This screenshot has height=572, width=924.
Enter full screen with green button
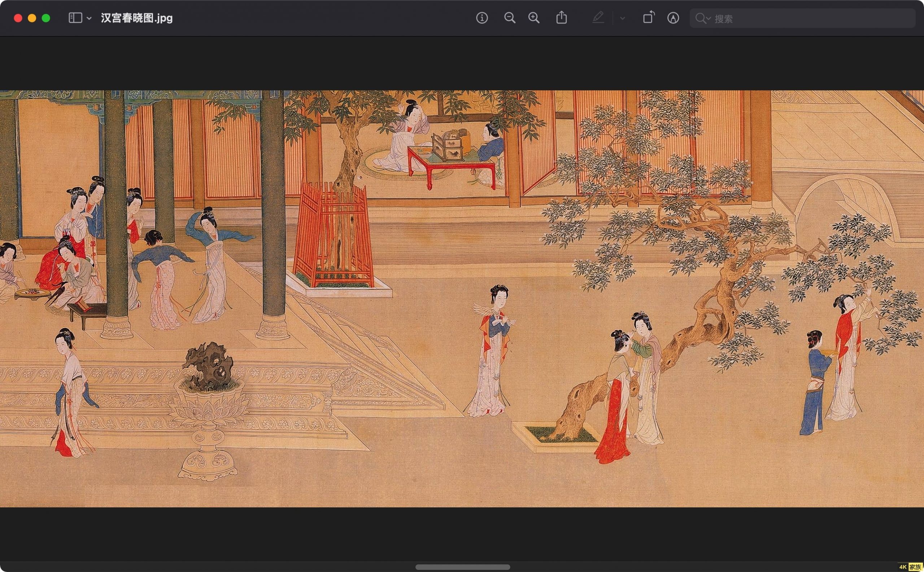click(x=46, y=18)
